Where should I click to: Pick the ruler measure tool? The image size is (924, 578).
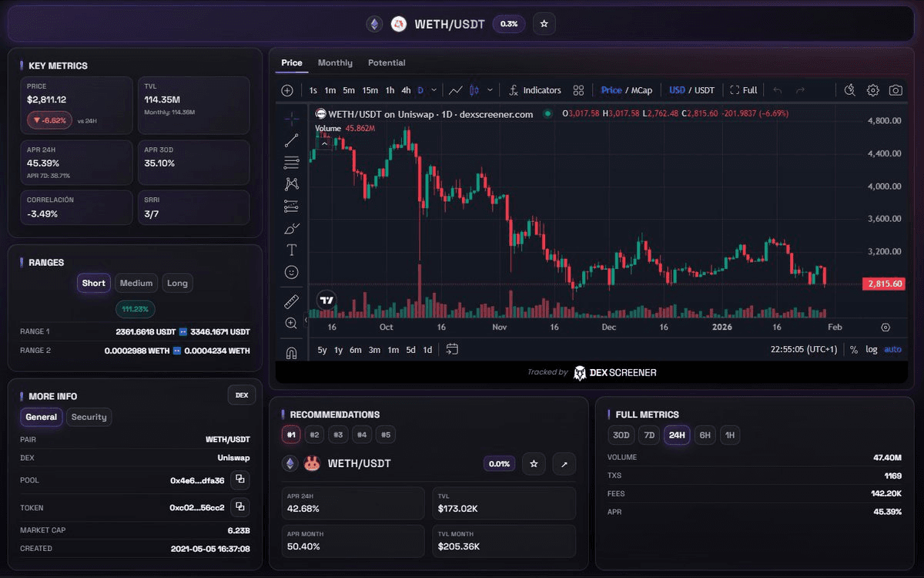(292, 301)
